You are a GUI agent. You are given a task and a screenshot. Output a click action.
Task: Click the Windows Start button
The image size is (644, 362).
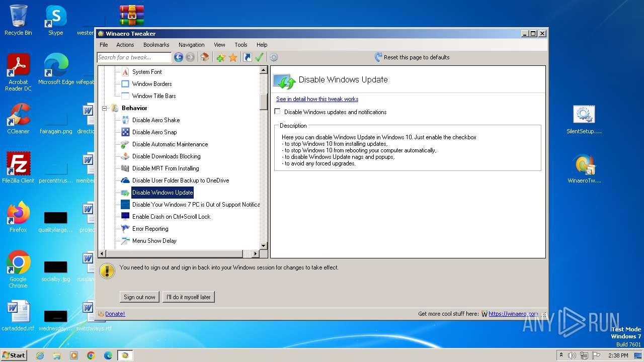[x=14, y=355]
